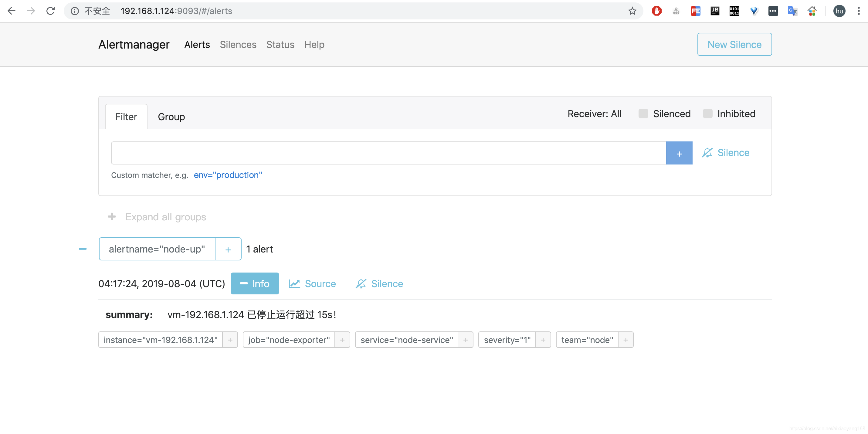Click the Source chart icon link

pyautogui.click(x=294, y=284)
